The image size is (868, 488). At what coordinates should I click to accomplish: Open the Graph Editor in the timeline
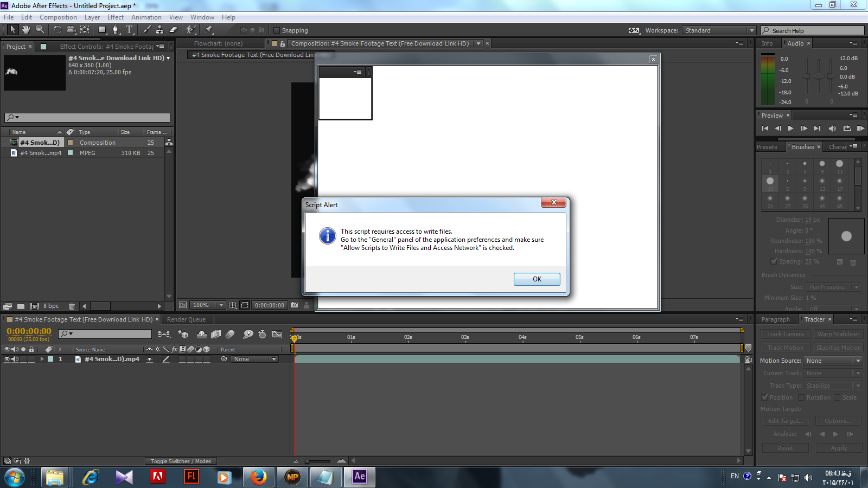[x=277, y=335]
